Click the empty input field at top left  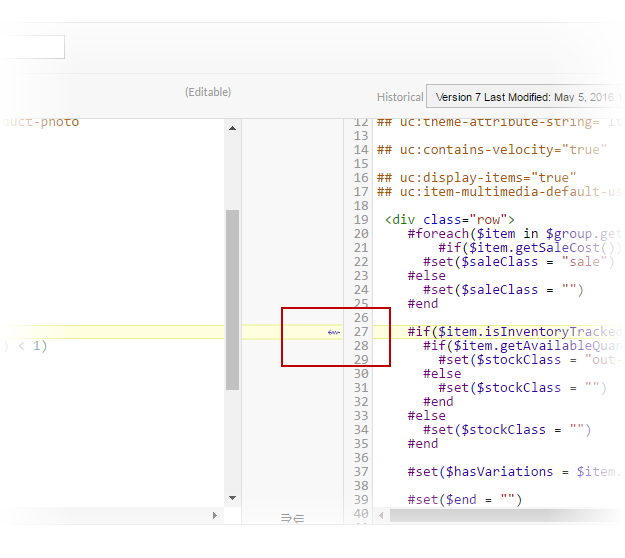[x=33, y=47]
